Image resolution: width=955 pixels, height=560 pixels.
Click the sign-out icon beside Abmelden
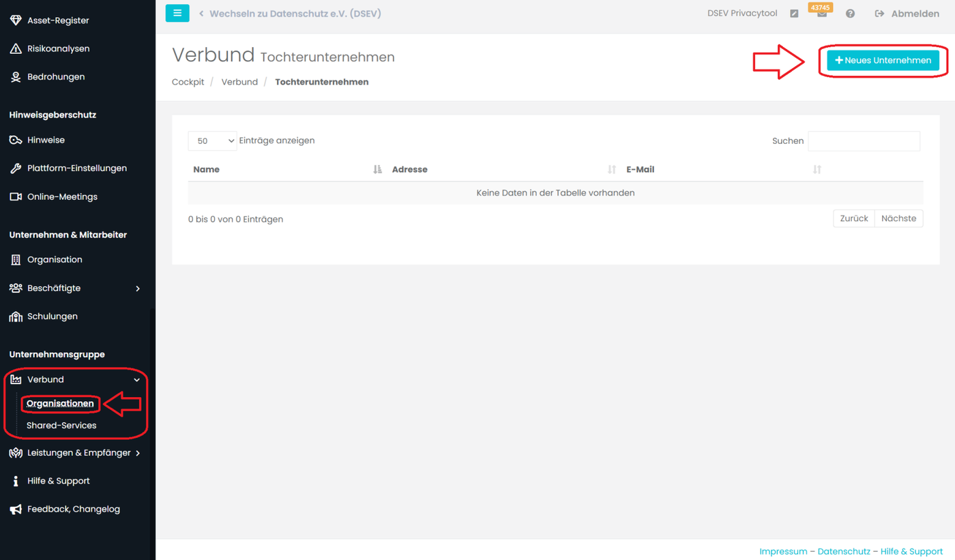(x=880, y=14)
